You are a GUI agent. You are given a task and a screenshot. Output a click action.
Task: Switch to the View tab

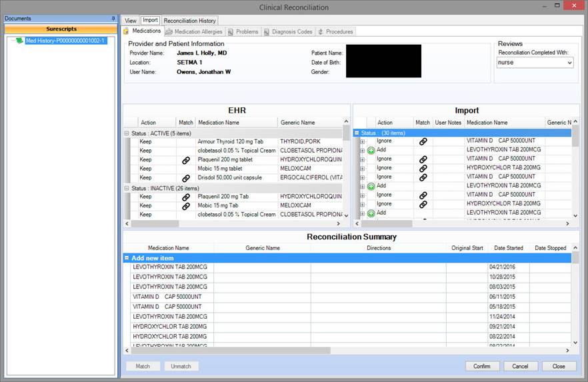(x=131, y=21)
